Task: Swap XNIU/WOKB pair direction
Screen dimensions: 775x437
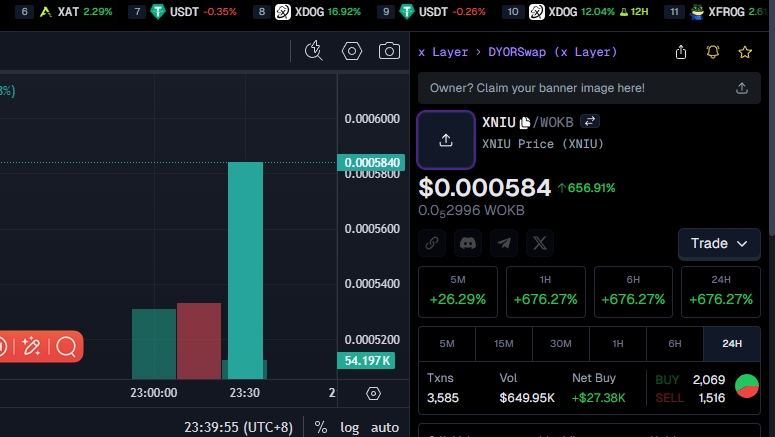Action: tap(590, 121)
